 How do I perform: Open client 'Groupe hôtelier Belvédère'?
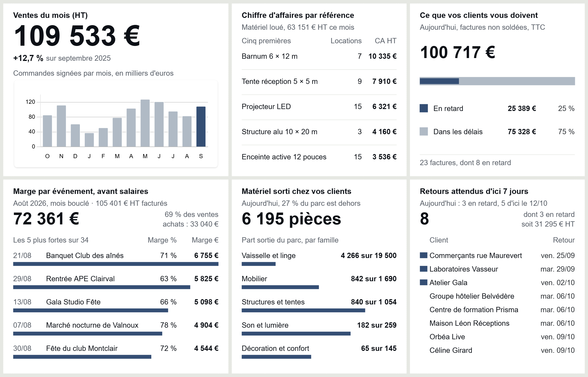click(472, 296)
